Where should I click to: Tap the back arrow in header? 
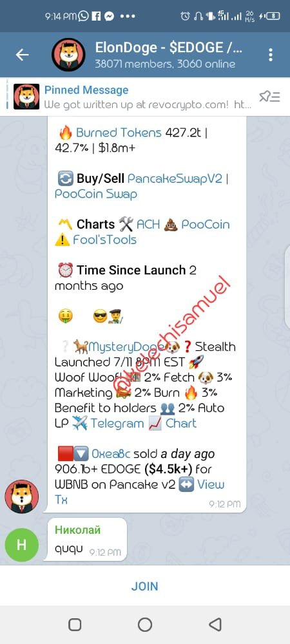tap(22, 55)
